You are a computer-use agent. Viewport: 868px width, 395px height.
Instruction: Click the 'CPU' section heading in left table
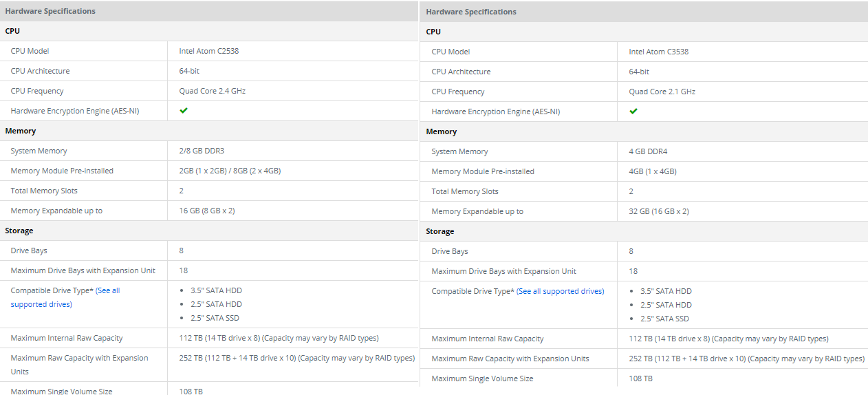click(x=12, y=31)
